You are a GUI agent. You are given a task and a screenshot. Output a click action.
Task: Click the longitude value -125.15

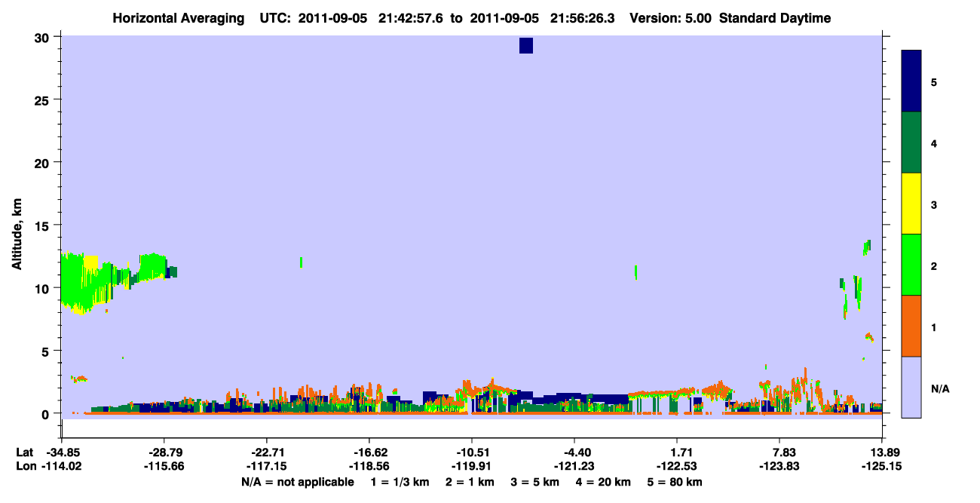point(881,466)
